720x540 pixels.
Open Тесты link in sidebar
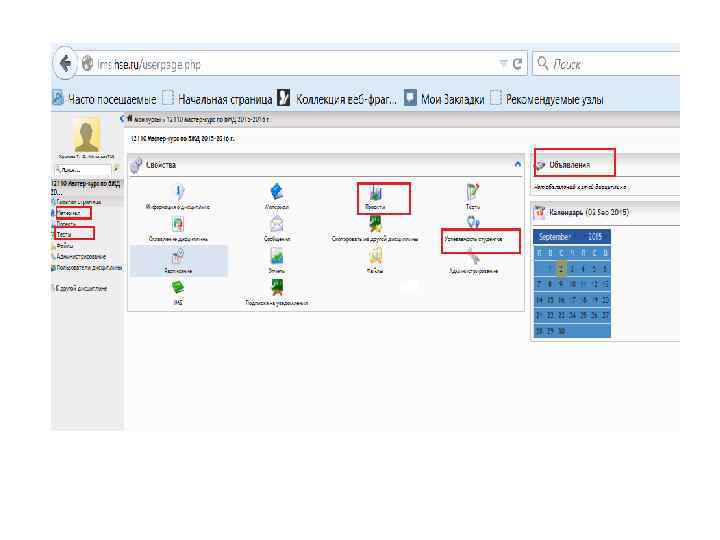64,235
